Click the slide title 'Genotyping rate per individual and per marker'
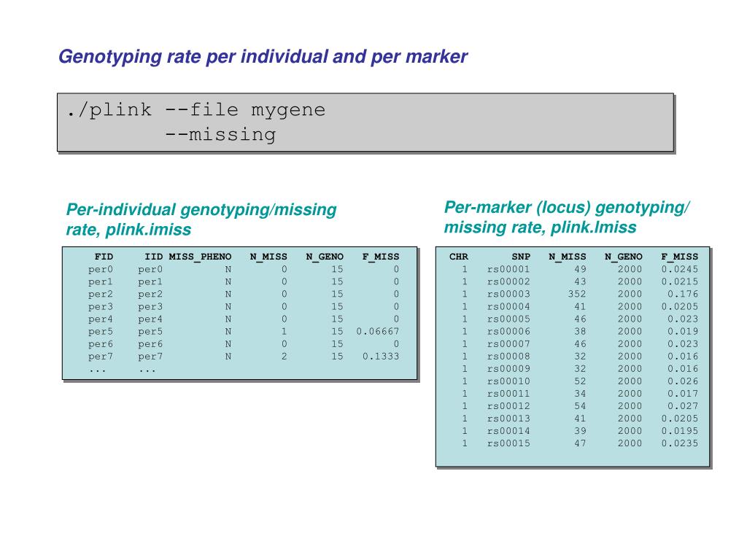Viewport: 747px width, 560px height. point(263,57)
